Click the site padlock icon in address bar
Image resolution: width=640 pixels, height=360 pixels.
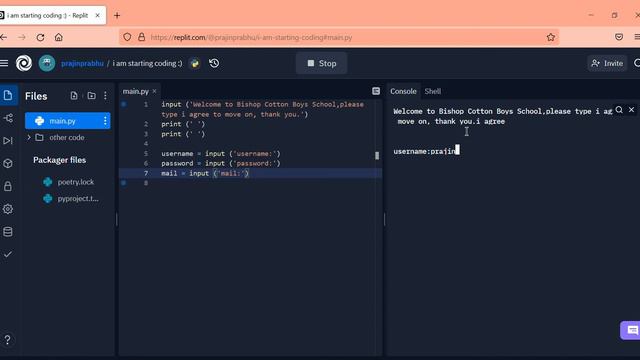pyautogui.click(x=142, y=37)
